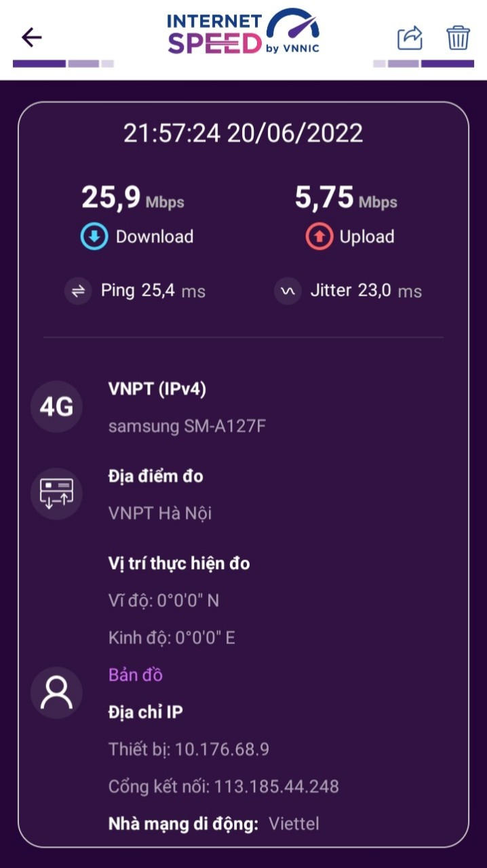The image size is (487, 868).
Task: Tap the Ping arrows icon
Action: 78,291
